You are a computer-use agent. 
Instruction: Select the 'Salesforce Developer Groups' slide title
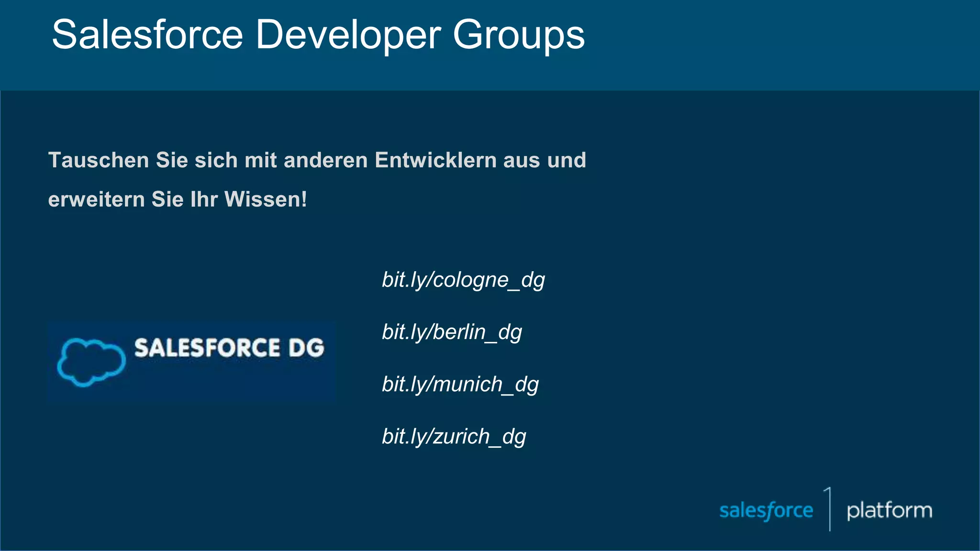tap(318, 34)
